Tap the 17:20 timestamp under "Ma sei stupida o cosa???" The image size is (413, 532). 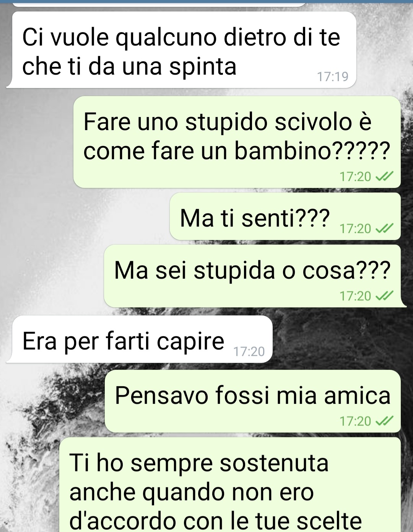point(355,296)
